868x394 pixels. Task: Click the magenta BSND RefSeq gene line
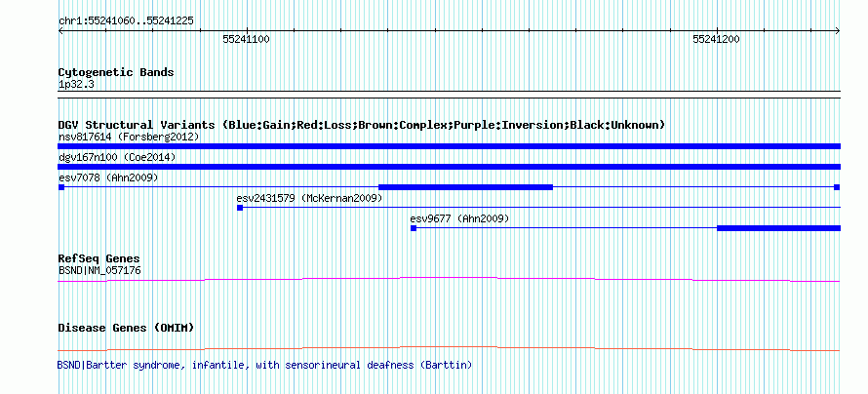(449, 280)
